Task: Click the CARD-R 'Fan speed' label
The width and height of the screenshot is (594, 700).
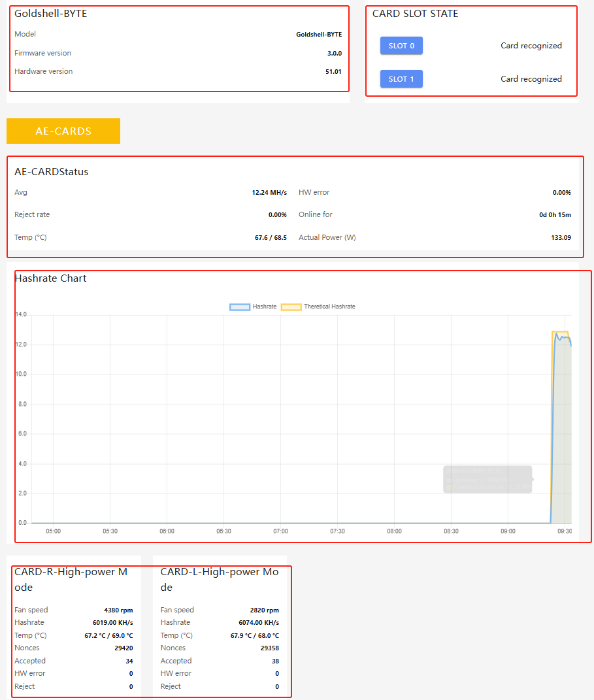Action: pos(31,610)
